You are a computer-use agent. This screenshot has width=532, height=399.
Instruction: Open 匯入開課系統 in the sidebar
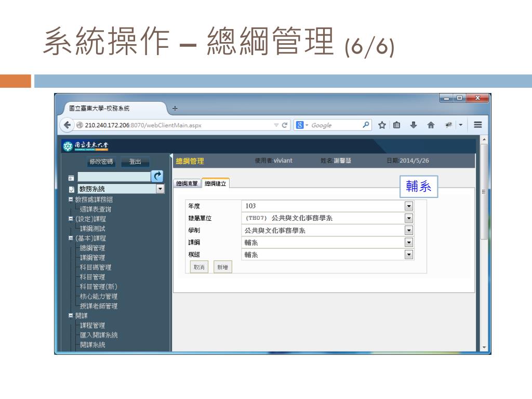coord(98,335)
